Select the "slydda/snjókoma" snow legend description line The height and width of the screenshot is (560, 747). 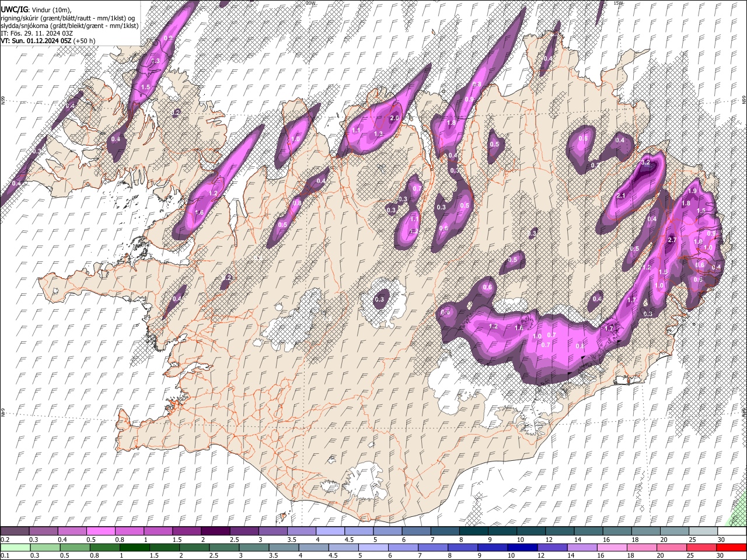(x=69, y=26)
